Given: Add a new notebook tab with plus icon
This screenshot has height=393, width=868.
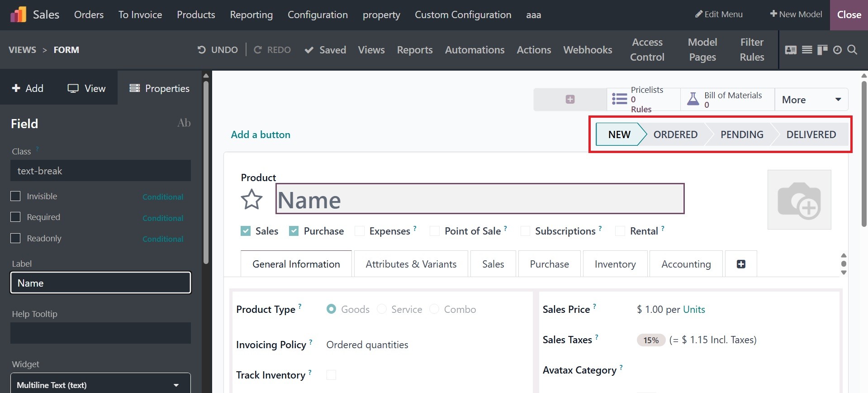Looking at the screenshot, I should point(741,264).
